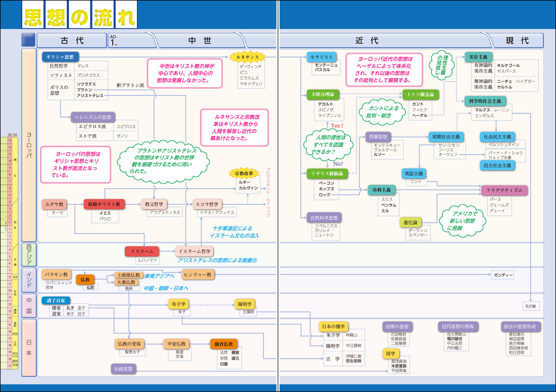Click the 古代 era header
The width and height of the screenshot is (556, 392).
pos(72,40)
